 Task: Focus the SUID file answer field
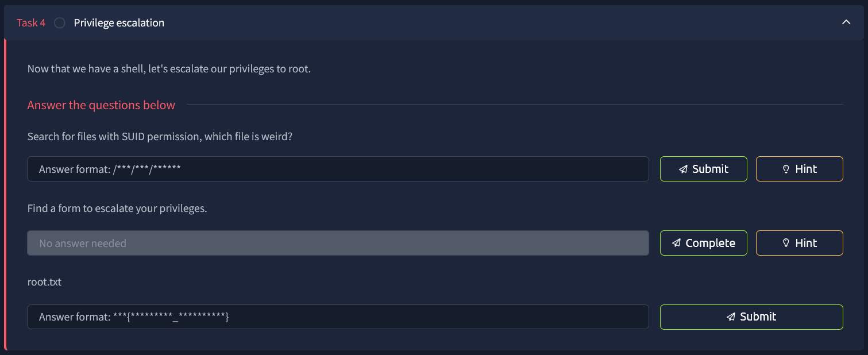coord(338,169)
